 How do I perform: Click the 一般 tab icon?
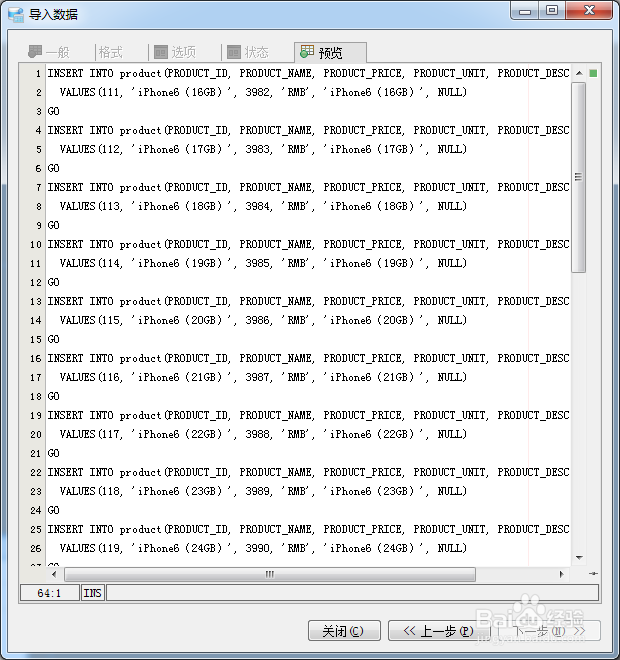[35, 52]
